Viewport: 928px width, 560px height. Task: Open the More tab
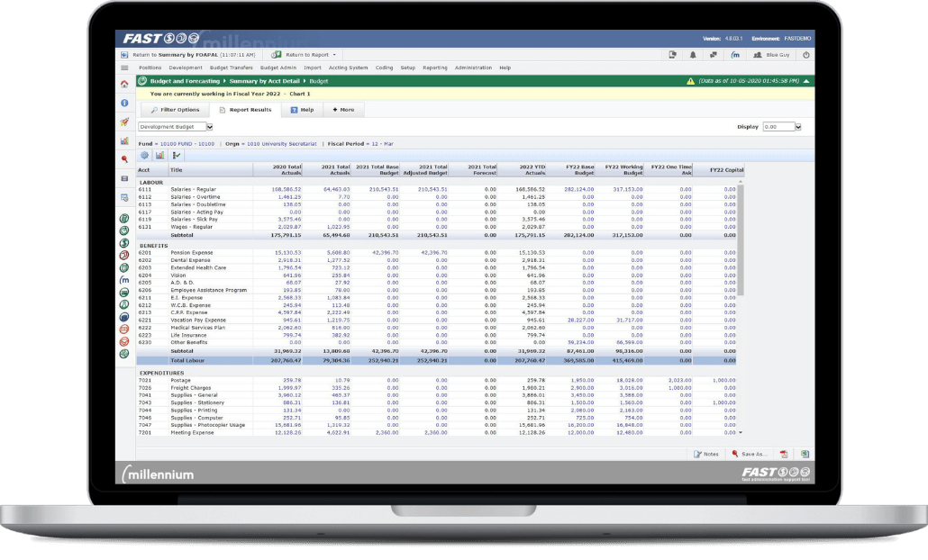[342, 110]
